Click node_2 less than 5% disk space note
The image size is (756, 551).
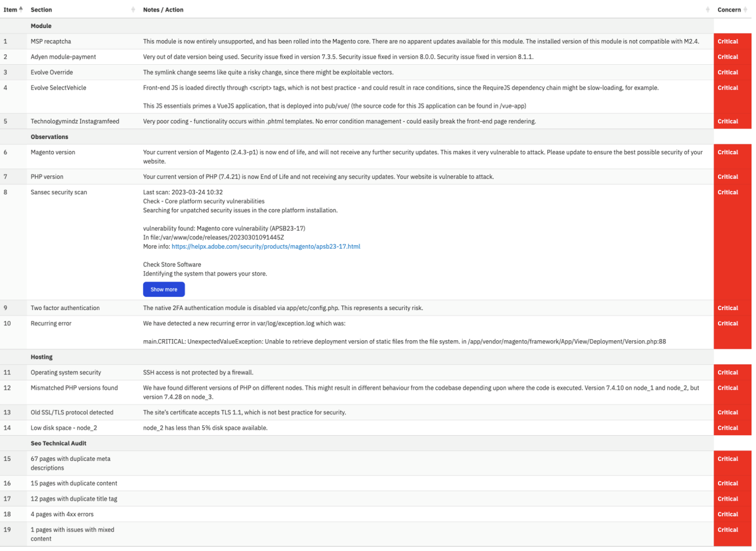click(205, 428)
